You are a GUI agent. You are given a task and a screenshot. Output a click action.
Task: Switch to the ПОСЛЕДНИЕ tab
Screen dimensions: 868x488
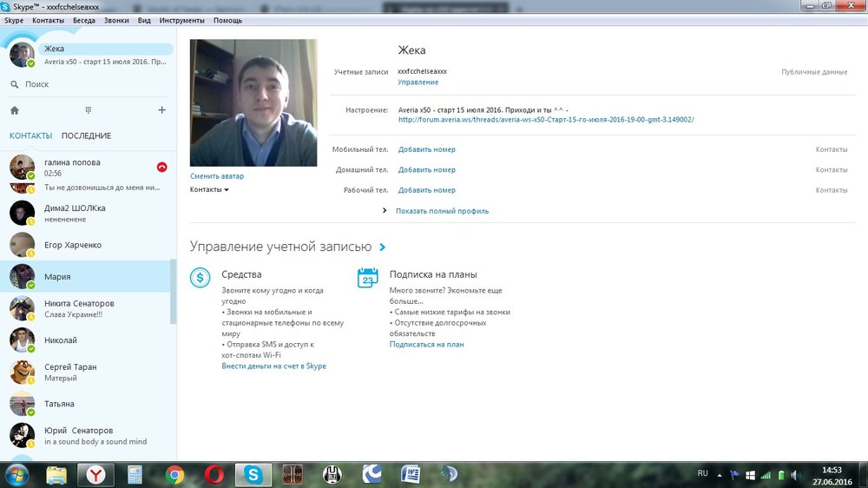click(x=86, y=135)
